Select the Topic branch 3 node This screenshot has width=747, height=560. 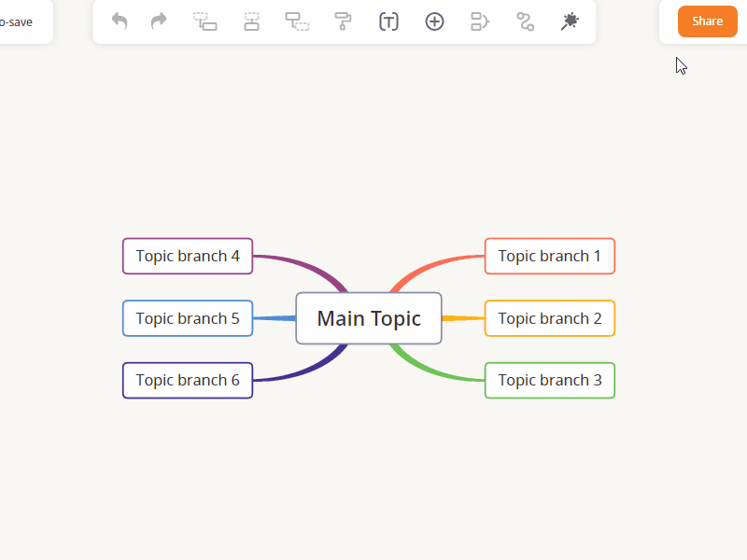[x=549, y=380]
